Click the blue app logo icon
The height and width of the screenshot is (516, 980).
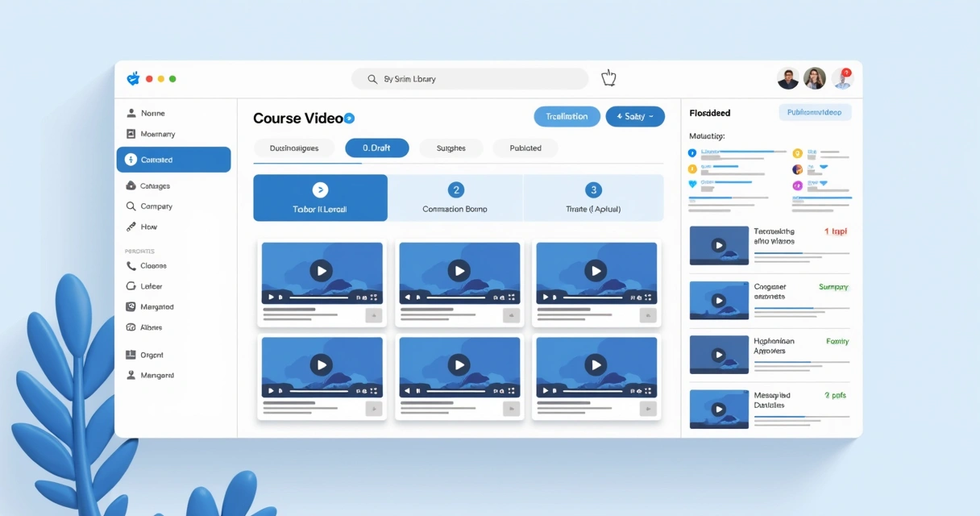click(134, 78)
